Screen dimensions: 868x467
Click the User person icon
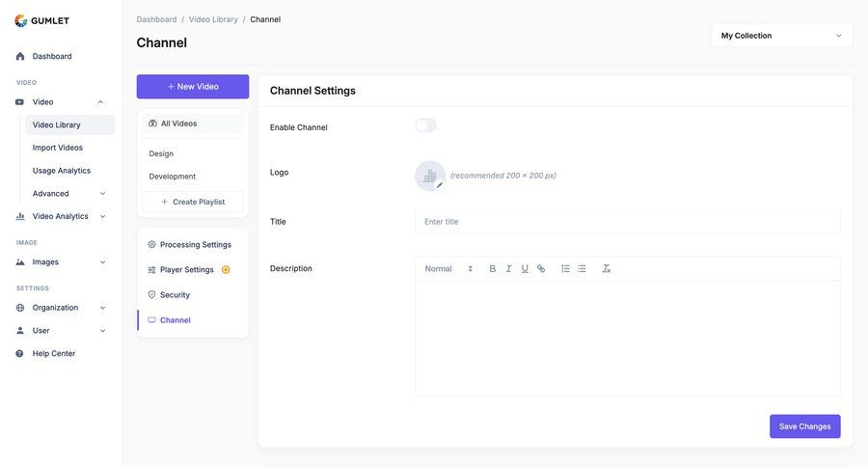point(20,330)
